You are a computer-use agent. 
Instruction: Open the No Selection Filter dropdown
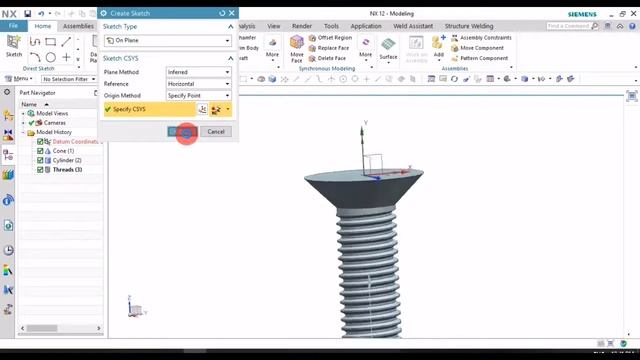69,79
